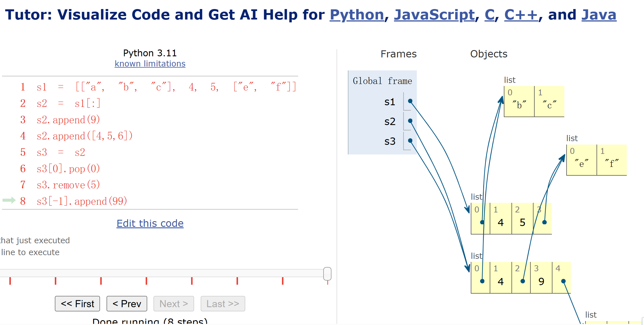This screenshot has width=644, height=325.
Task: Click pointer dot in index 3 of middle list
Action: (545, 222)
